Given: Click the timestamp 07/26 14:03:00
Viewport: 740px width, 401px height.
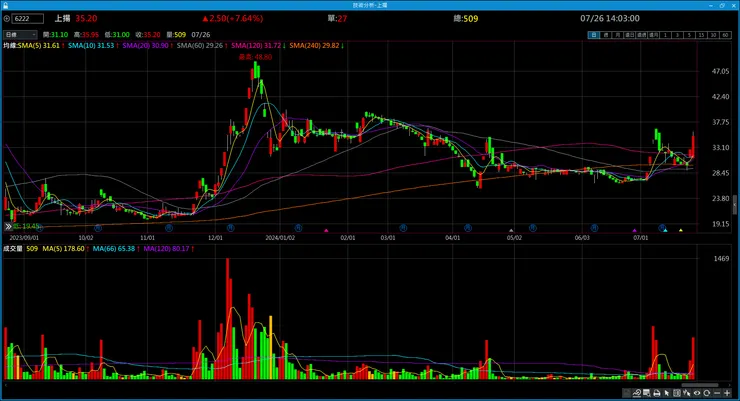Looking at the screenshot, I should click(610, 19).
